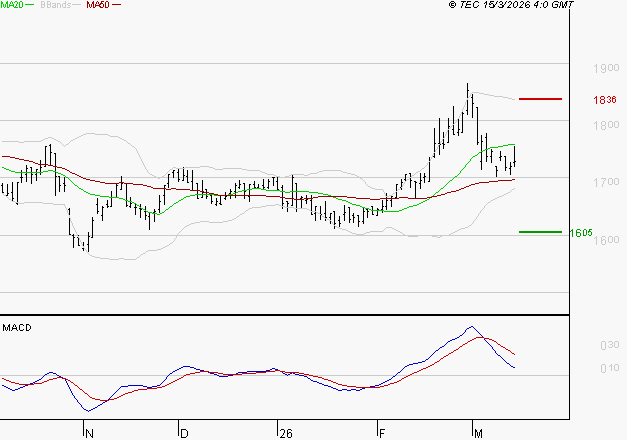
Task: Click the 1600 price axis label
Action: 606,240
